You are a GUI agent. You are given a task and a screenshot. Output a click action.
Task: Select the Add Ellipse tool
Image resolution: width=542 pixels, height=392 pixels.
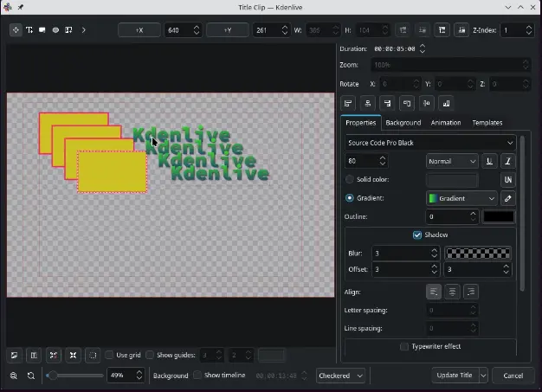point(55,30)
